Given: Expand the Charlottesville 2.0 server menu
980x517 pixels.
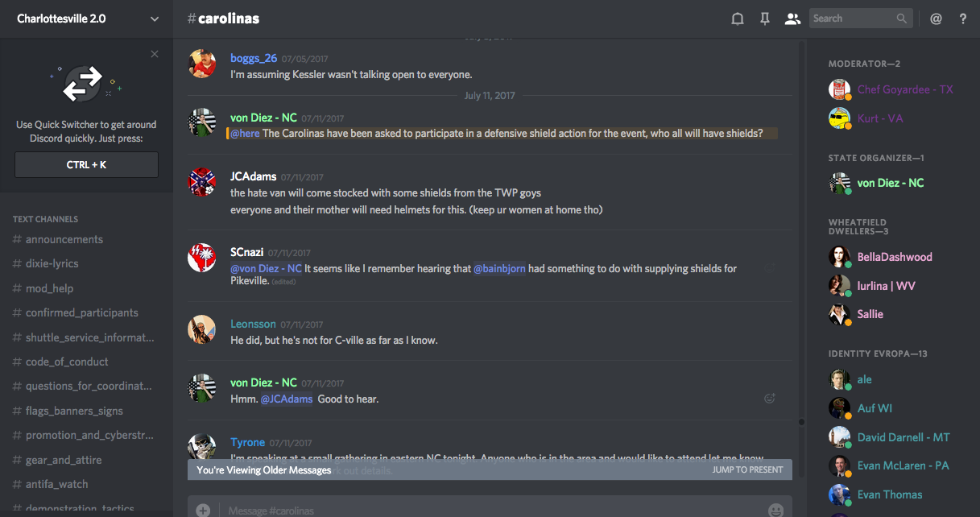Looking at the screenshot, I should pyautogui.click(x=155, y=19).
